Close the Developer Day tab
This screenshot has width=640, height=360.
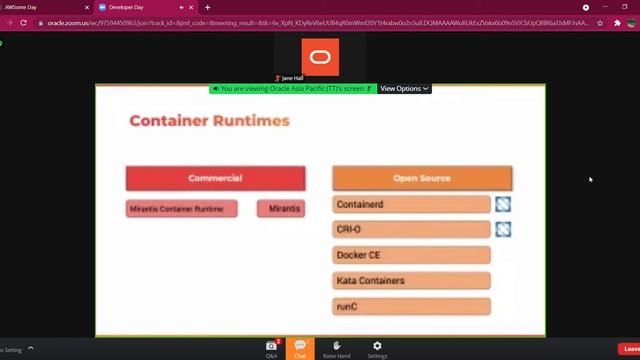click(x=191, y=7)
